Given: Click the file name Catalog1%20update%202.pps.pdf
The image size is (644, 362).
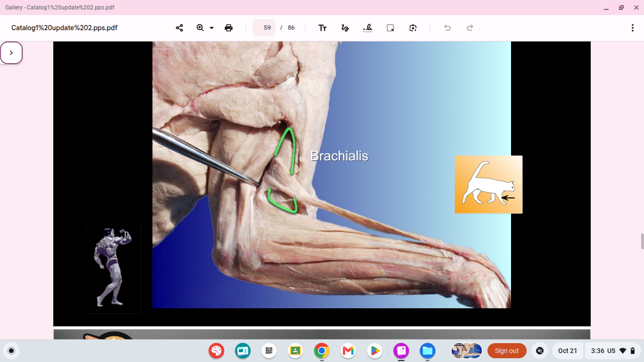Looking at the screenshot, I should (x=65, y=28).
